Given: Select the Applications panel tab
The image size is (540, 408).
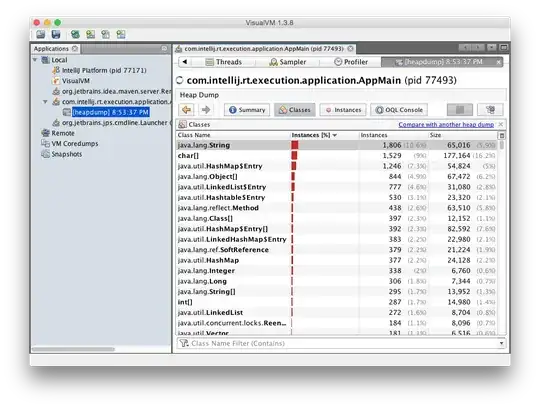Looking at the screenshot, I should click(55, 49).
